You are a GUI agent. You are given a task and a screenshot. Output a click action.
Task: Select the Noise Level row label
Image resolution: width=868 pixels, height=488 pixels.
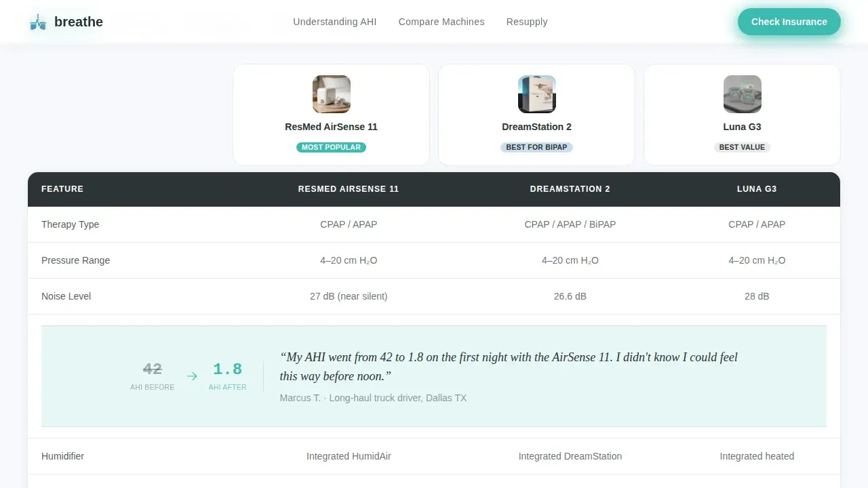coord(66,296)
